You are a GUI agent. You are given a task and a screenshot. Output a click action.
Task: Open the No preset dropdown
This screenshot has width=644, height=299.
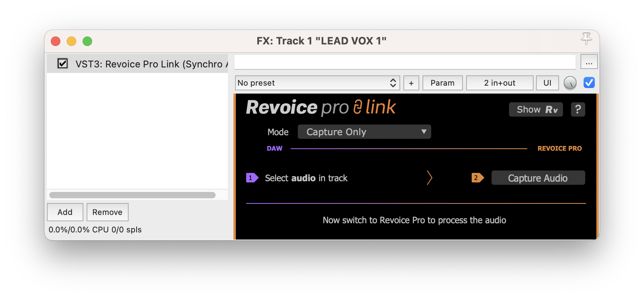(317, 83)
